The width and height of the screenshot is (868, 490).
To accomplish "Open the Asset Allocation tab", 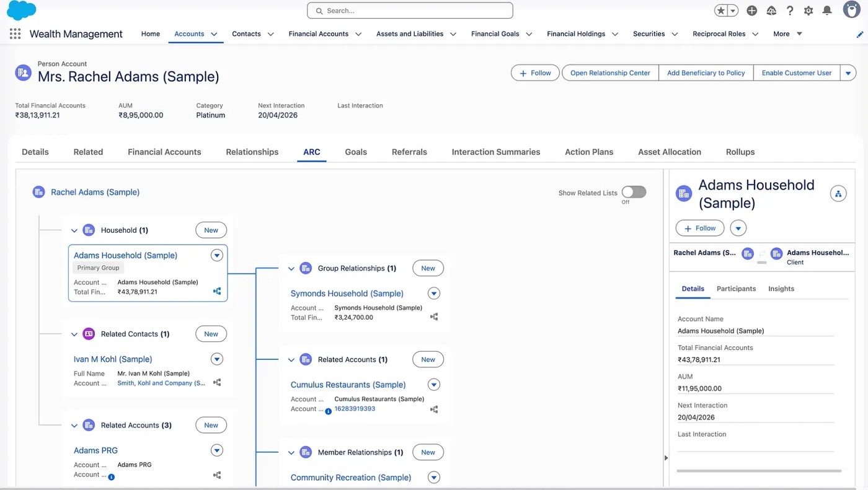I will [670, 152].
